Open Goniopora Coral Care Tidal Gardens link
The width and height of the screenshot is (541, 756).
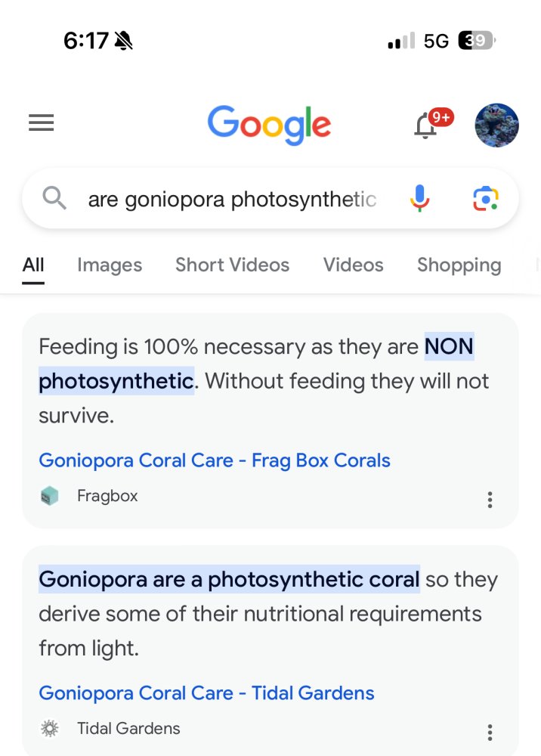(x=206, y=693)
